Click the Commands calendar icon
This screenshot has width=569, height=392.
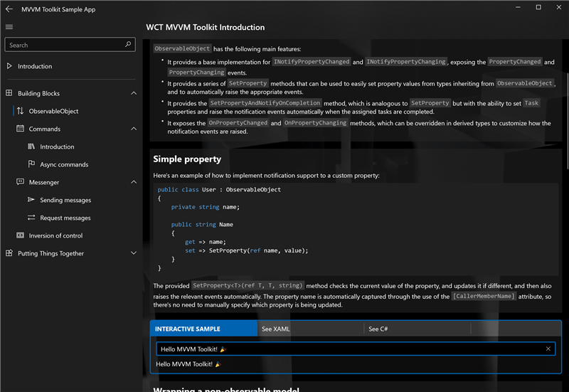point(21,129)
